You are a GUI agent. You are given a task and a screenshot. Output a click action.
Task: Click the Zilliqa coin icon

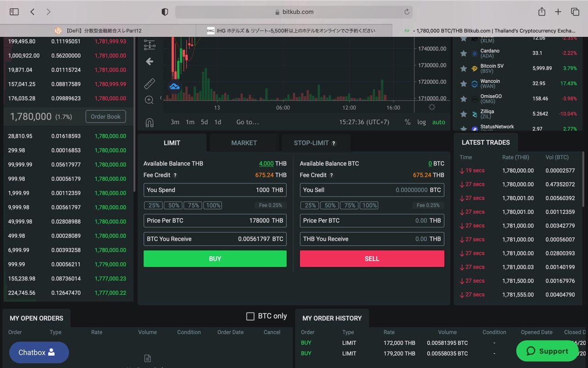(475, 114)
